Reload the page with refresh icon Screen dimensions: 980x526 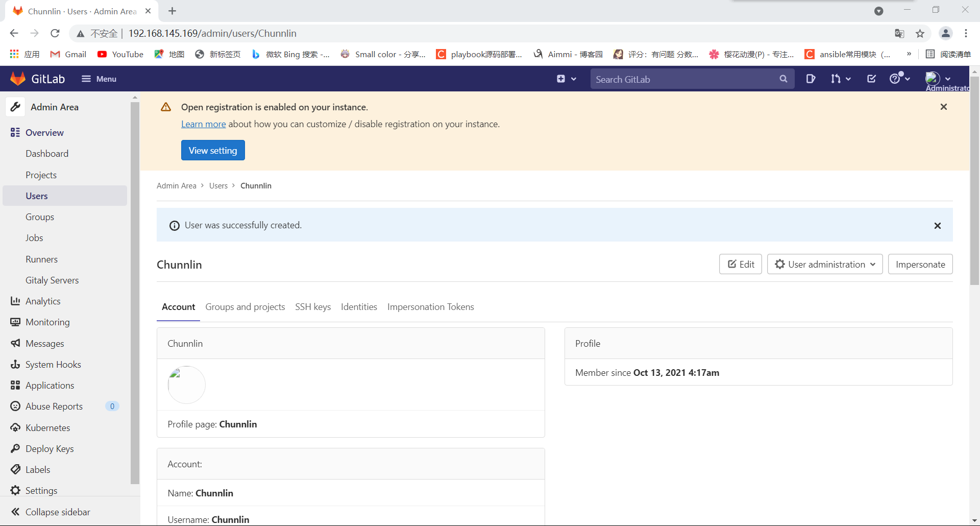point(55,33)
